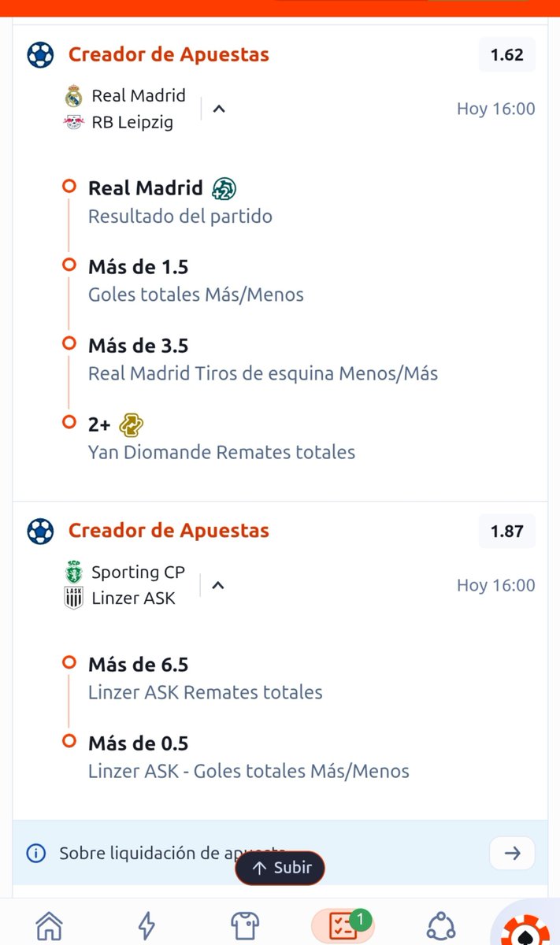
Task: Open the Home icon in bottom navigation
Action: (49, 925)
